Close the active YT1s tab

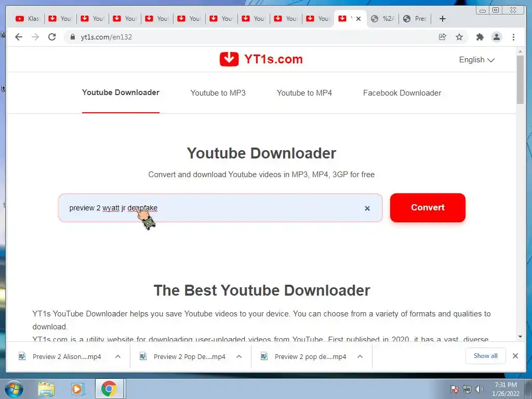coord(358,19)
